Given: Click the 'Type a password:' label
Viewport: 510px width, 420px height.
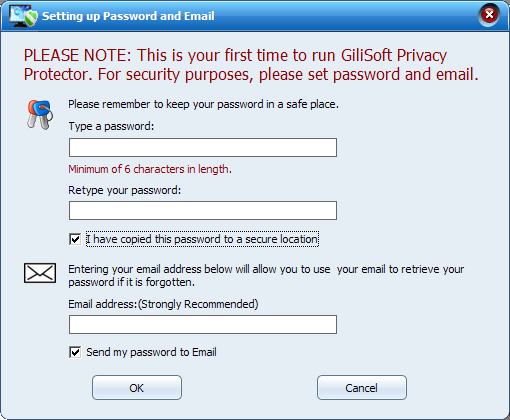Looking at the screenshot, I should pyautogui.click(x=111, y=126).
